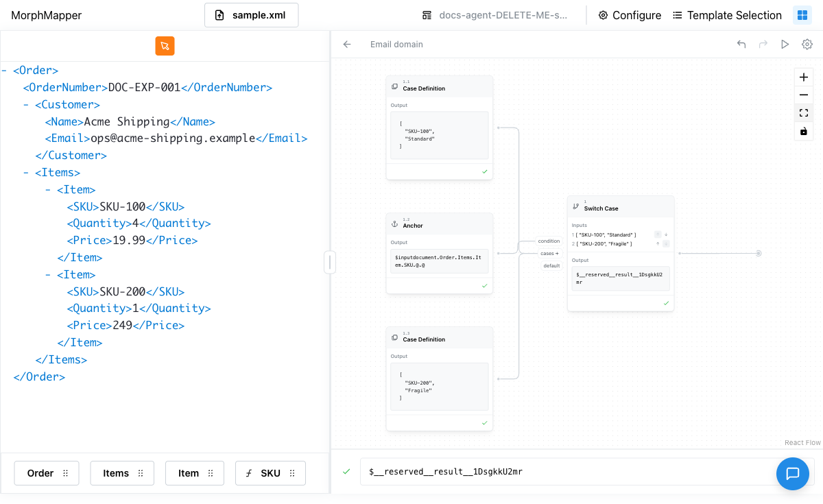Fit the flow view to screen
The width and height of the screenshot is (823, 504).
[x=804, y=113]
